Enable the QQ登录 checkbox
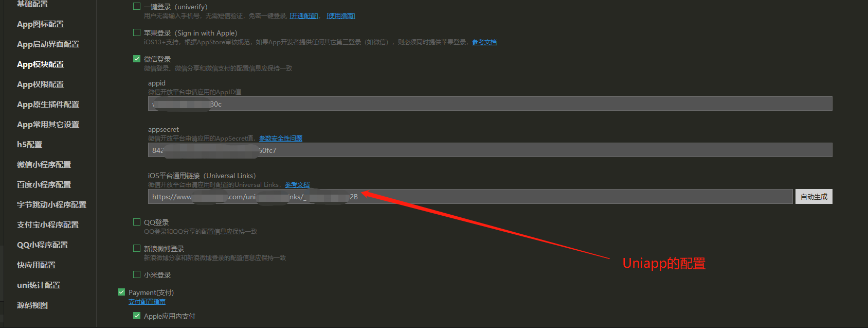Image resolution: width=868 pixels, height=328 pixels. coord(137,222)
